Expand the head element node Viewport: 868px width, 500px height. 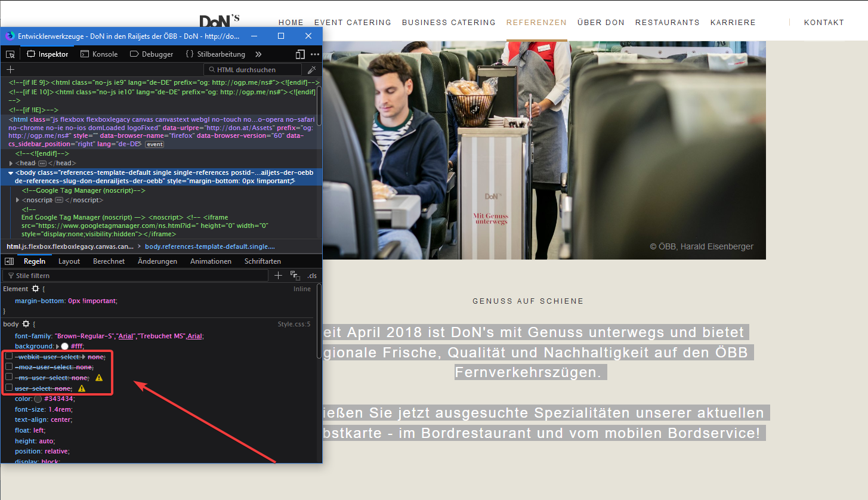11,163
